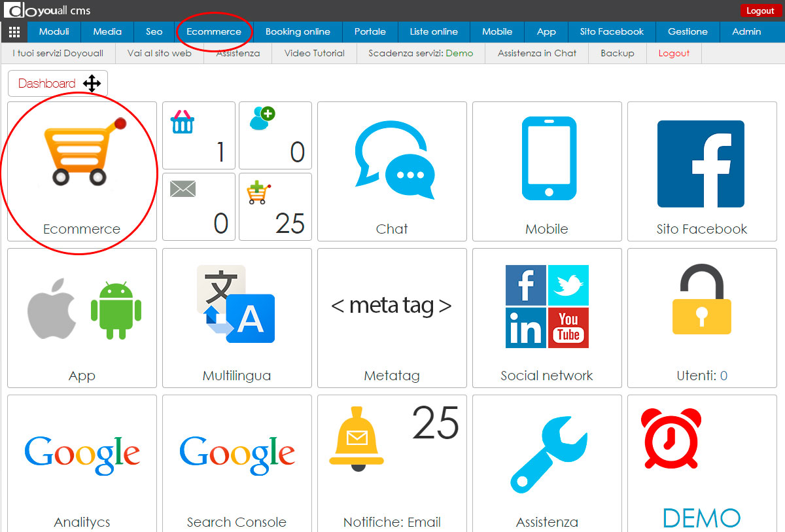The width and height of the screenshot is (785, 532).
Task: Click the Logout link in secondary bar
Action: (674, 53)
